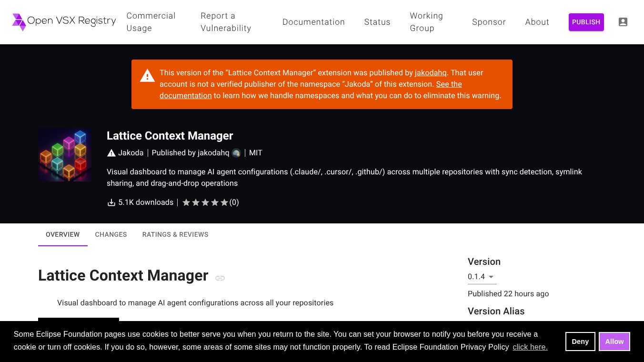Click the Jakoda namespace name
Viewport: 644px width, 362px height.
[131, 153]
